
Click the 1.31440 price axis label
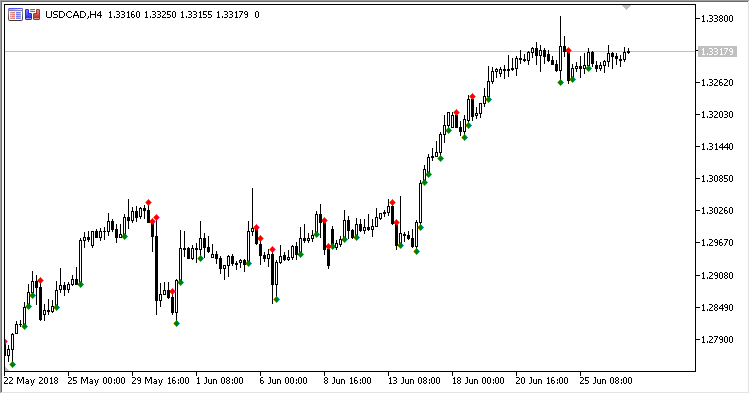pos(717,147)
